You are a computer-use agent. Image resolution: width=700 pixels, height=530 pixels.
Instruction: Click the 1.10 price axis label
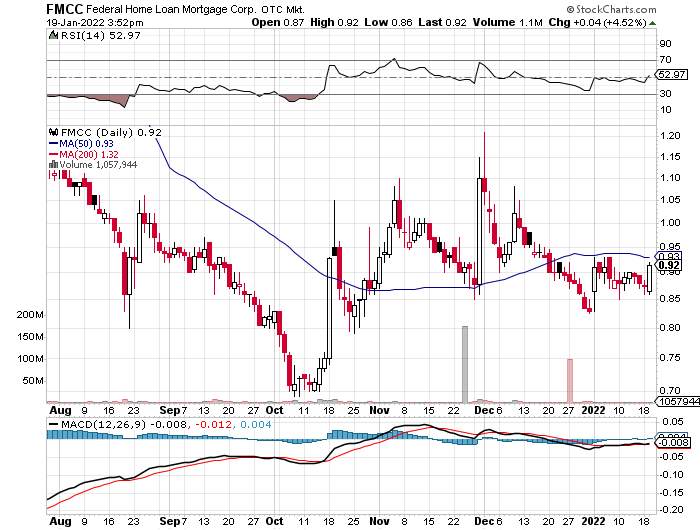click(670, 178)
